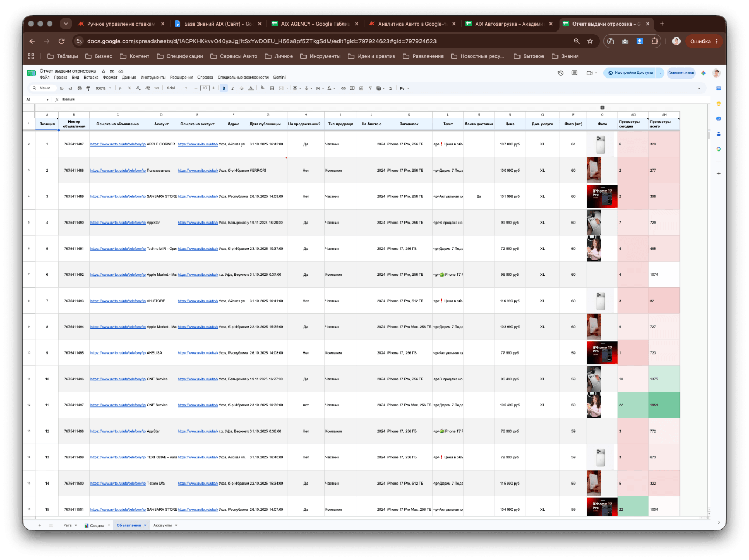
Task: Open the horizontal align dropdown
Action: pyautogui.click(x=296, y=88)
